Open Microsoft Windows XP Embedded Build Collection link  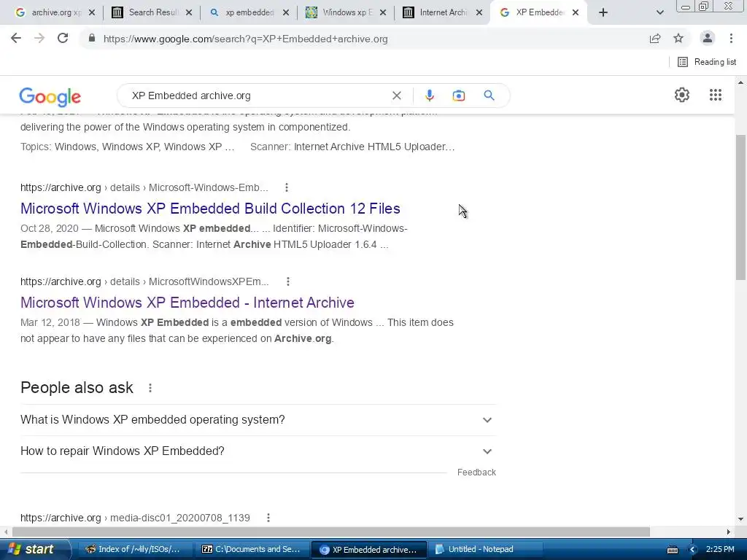click(x=210, y=209)
